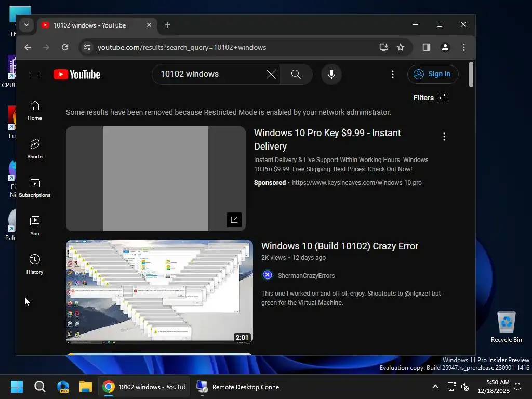Go back in Chrome

coord(28,47)
